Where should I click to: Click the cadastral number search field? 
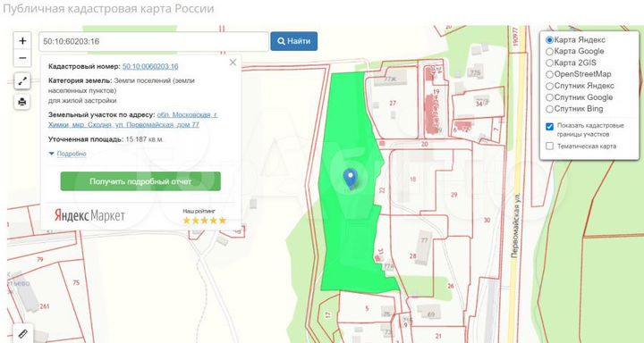(154, 41)
